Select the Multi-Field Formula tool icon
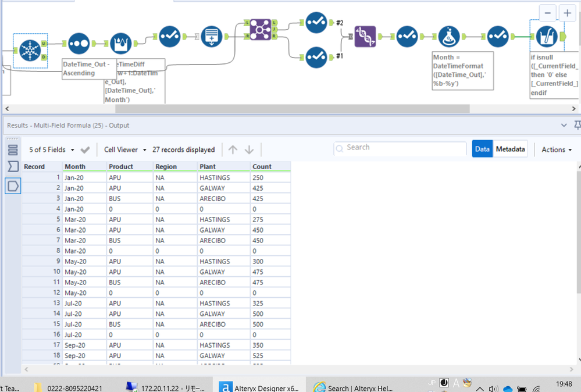Screen dimensions: 581x392 coord(547,36)
